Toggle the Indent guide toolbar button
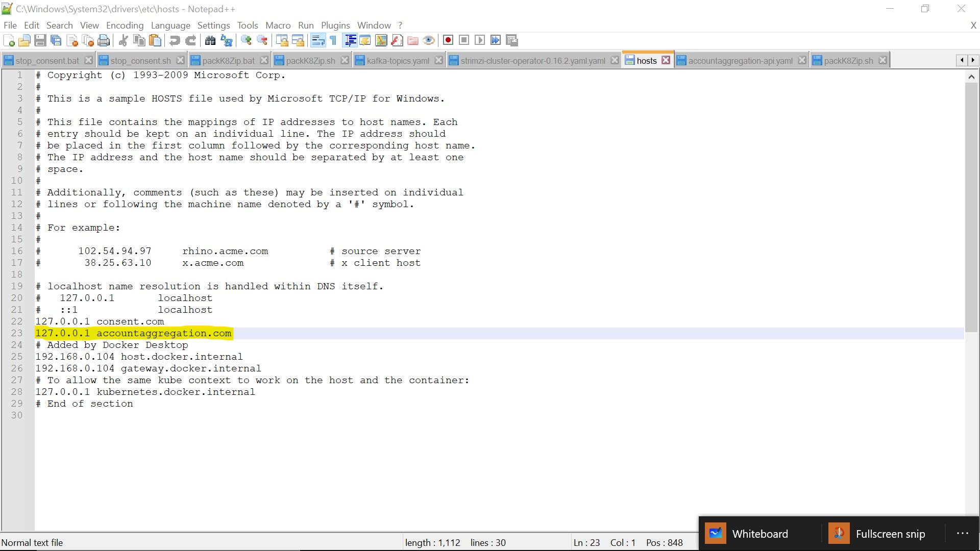 coord(350,40)
